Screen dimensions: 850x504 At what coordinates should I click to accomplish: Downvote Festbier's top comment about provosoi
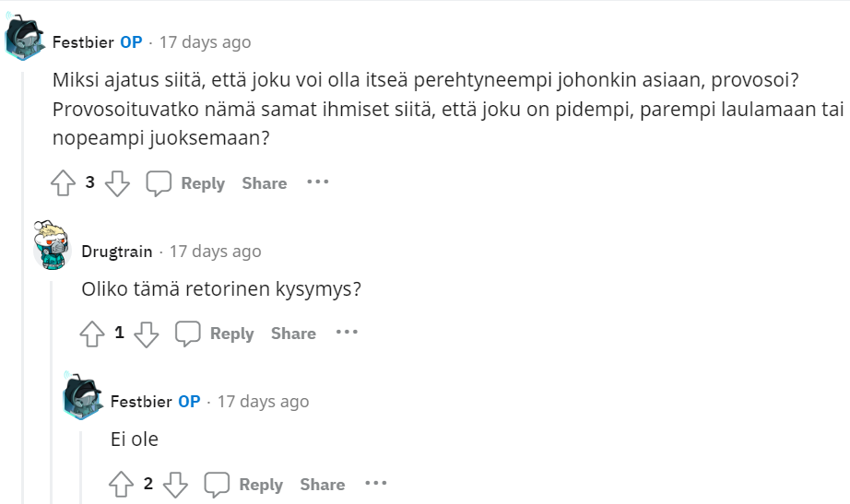(117, 183)
